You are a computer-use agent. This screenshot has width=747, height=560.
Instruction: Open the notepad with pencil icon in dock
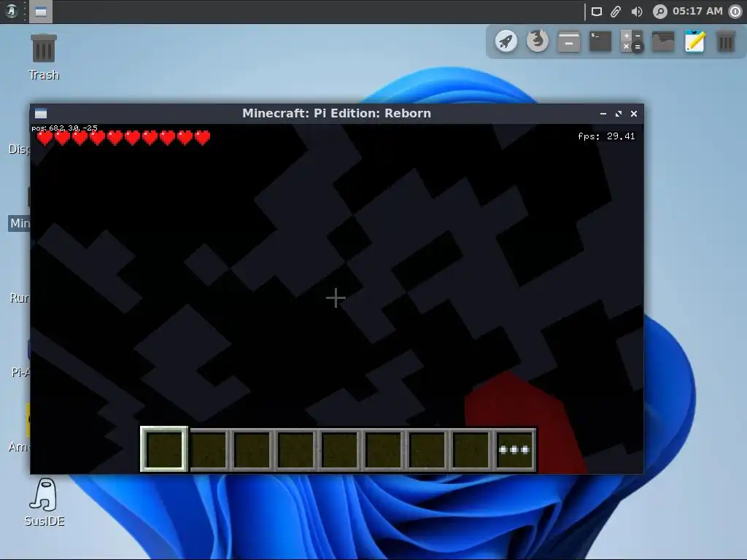coord(694,41)
